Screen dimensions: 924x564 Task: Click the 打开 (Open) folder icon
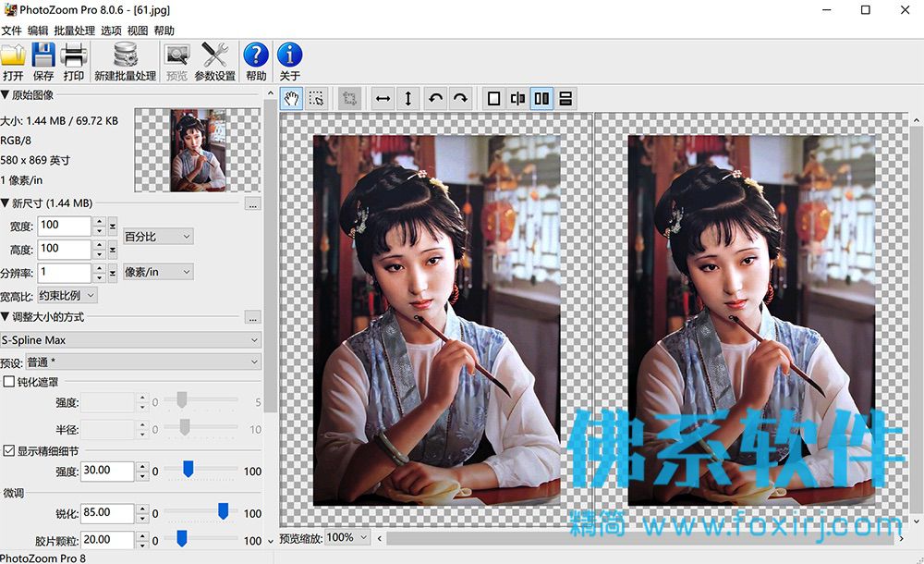tap(13, 61)
